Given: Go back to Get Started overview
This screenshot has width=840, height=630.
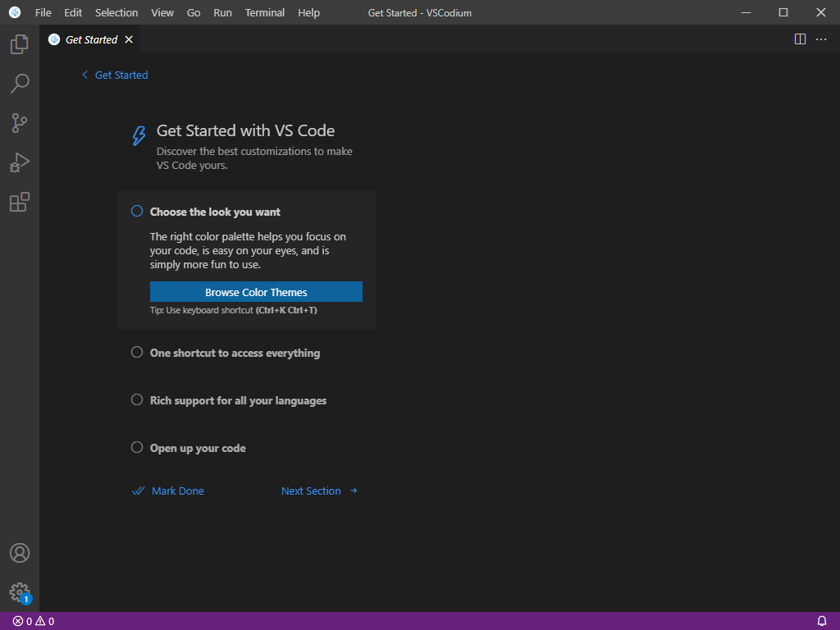Looking at the screenshot, I should (x=115, y=75).
